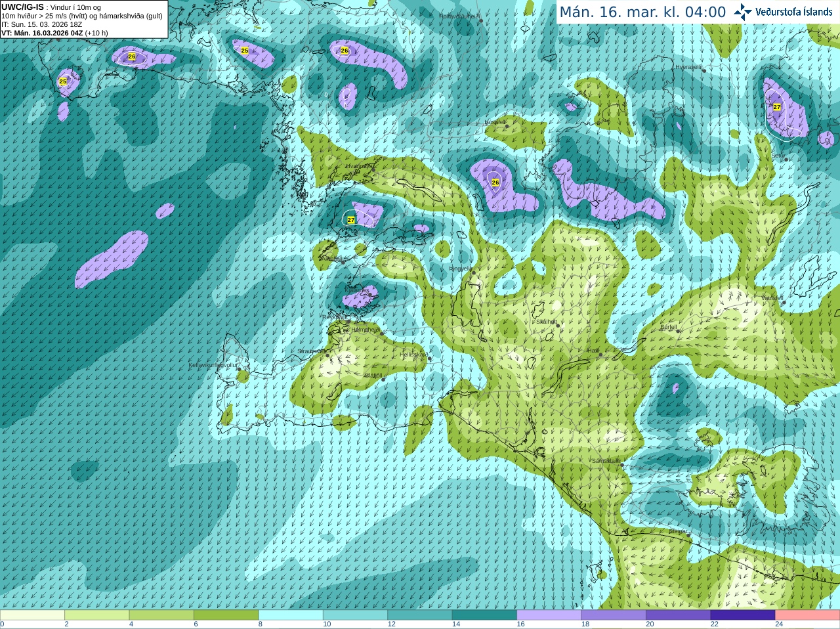This screenshot has width=840, height=629.
Task: Click the Skálholt station label
Action: pyautogui.click(x=547, y=322)
